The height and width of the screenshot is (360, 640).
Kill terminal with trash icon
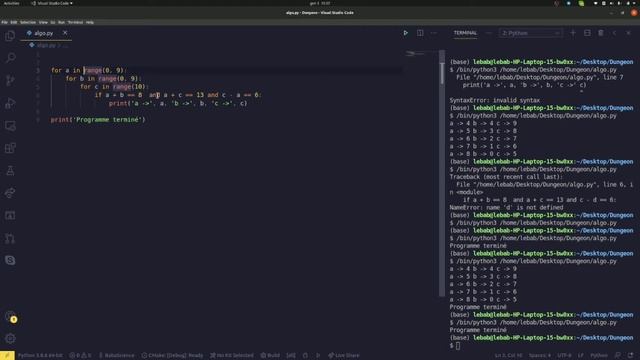tap(601, 33)
